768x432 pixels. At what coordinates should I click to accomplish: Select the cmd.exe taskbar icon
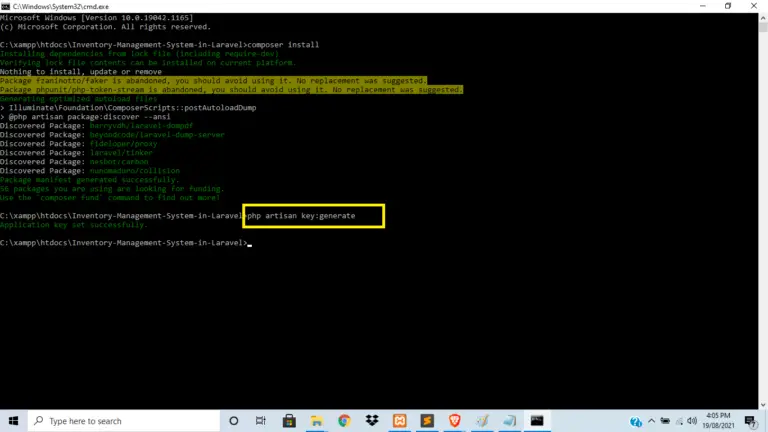coord(537,421)
